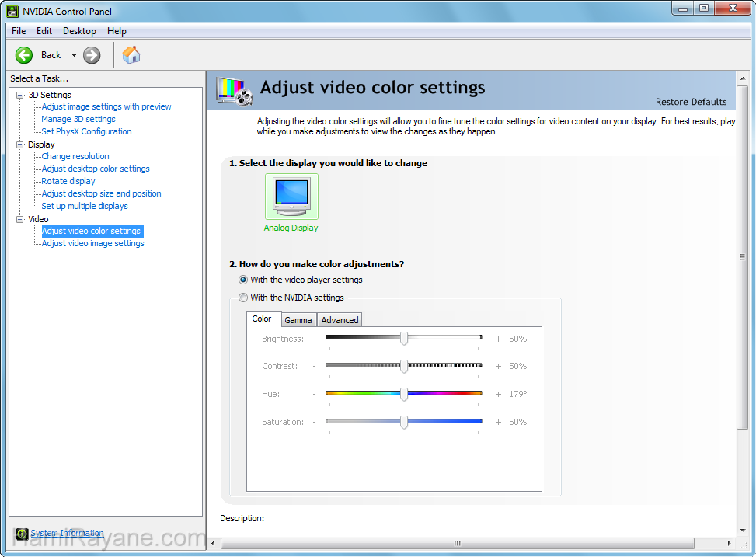Click the Brightness minus button

click(x=315, y=339)
